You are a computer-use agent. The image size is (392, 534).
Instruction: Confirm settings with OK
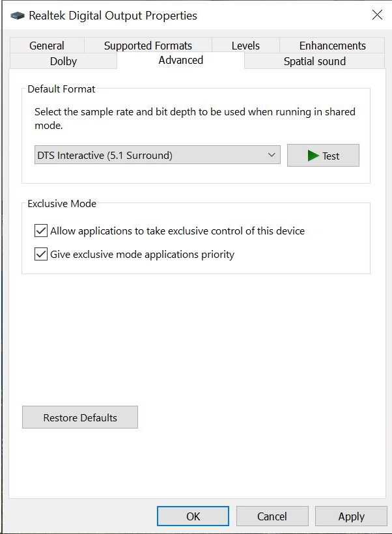[x=193, y=516]
